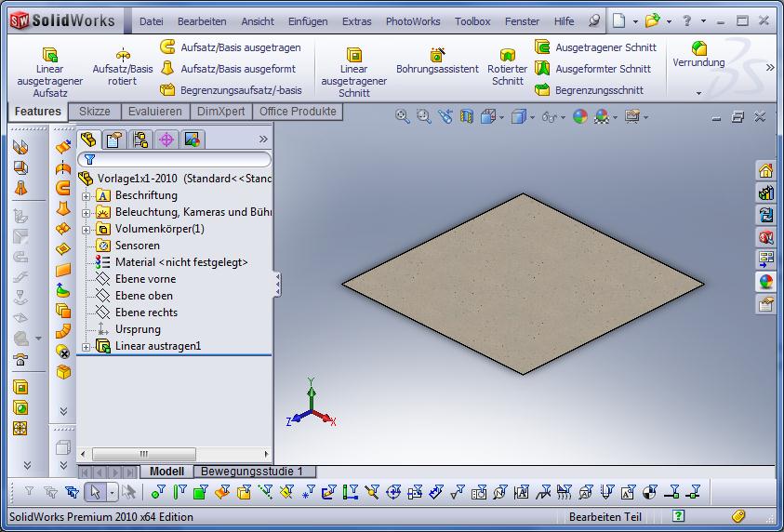The height and width of the screenshot is (532, 784).
Task: Open the ConfigurationManager tab icon
Action: 140,140
